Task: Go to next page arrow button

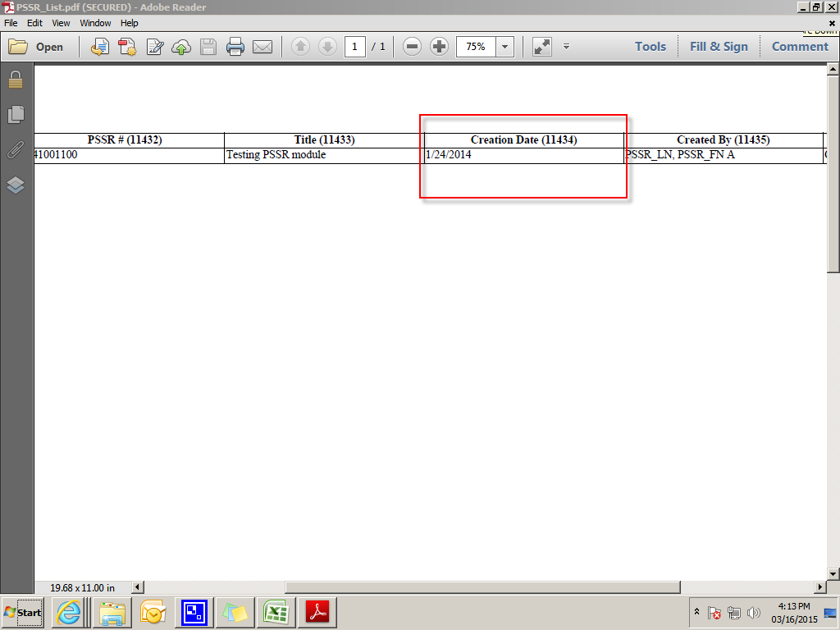Action: 327,47
